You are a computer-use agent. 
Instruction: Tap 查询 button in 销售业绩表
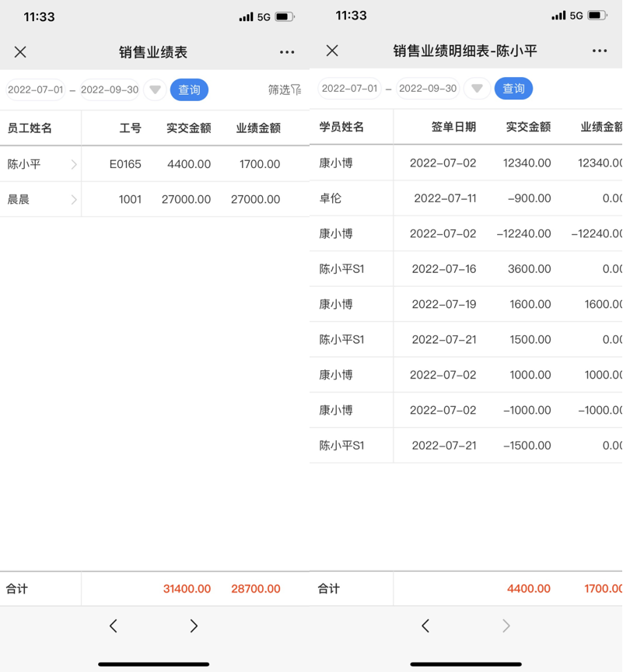(189, 90)
